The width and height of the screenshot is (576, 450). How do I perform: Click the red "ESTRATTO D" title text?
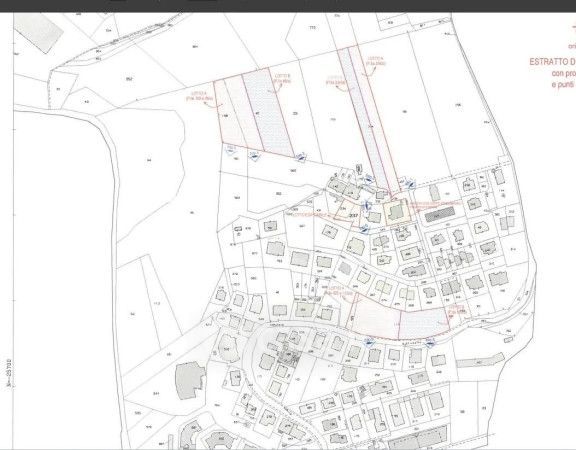tap(552, 62)
